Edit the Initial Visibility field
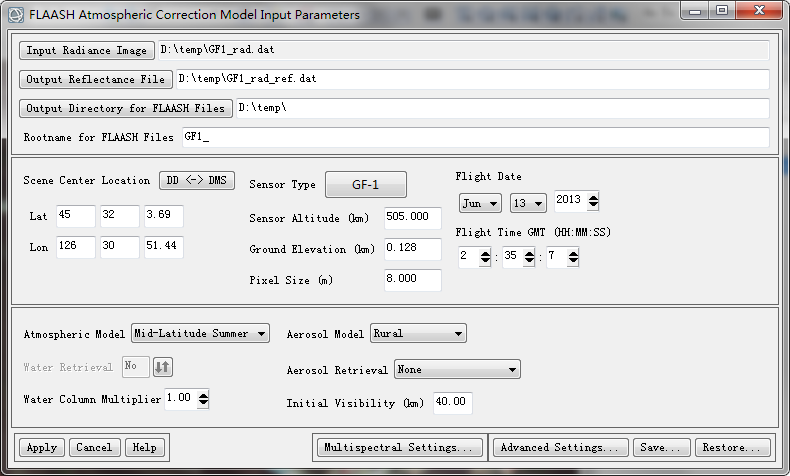The width and height of the screenshot is (790, 476). point(452,402)
